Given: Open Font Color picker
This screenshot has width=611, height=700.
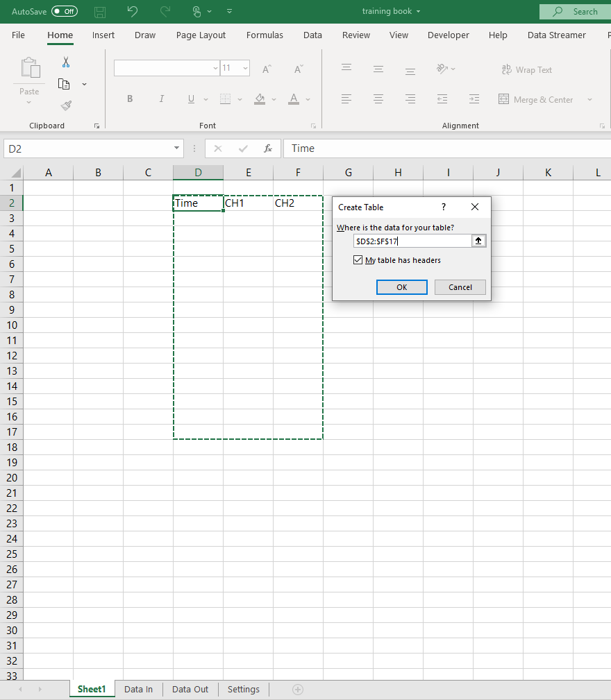Looking at the screenshot, I should tap(294, 99).
